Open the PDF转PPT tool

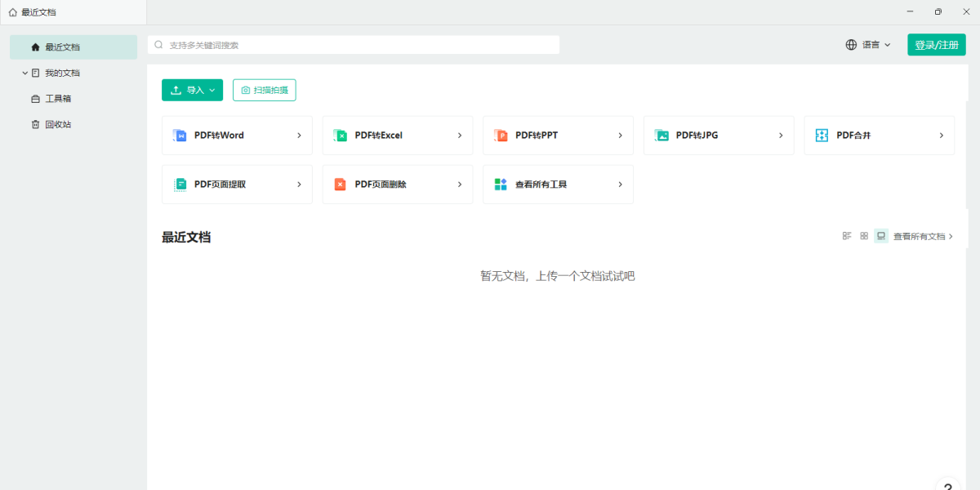click(x=558, y=136)
